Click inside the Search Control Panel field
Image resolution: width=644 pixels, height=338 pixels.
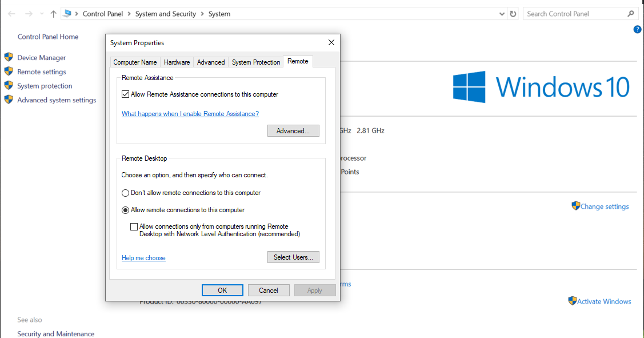click(x=571, y=13)
